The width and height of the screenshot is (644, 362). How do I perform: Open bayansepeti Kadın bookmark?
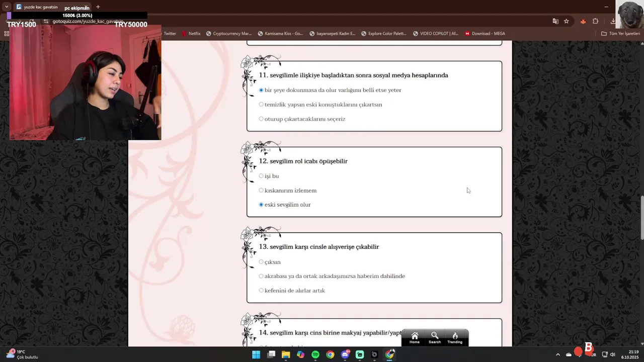tap(332, 34)
